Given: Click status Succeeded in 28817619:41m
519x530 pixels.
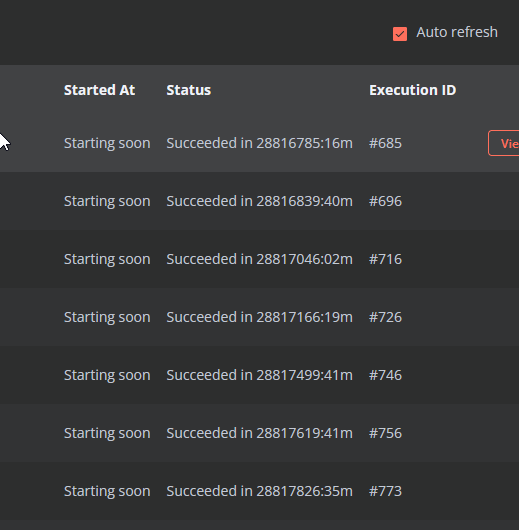Looking at the screenshot, I should [x=259, y=433].
